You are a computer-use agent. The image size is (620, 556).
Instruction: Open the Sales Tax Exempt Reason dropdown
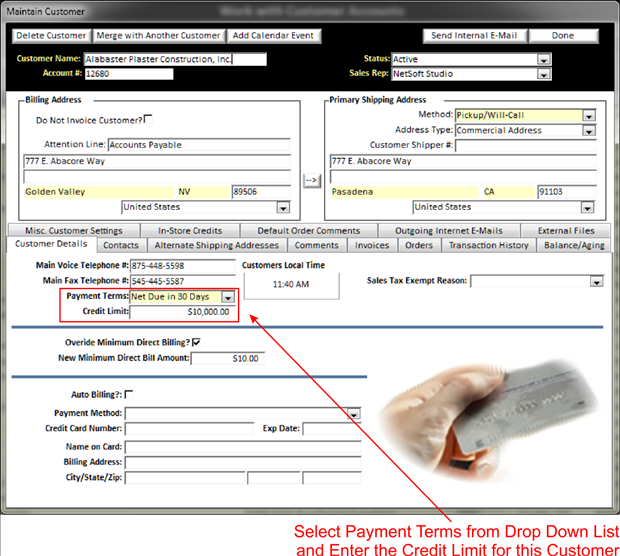[596, 281]
